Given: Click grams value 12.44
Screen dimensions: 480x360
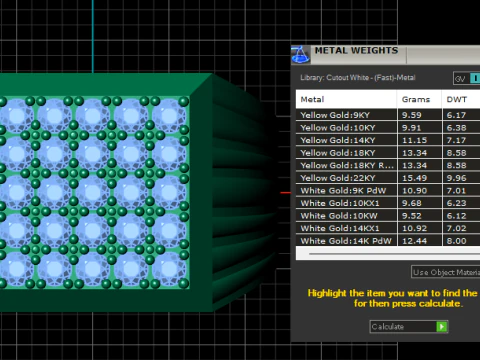Looking at the screenshot, I should (414, 241).
